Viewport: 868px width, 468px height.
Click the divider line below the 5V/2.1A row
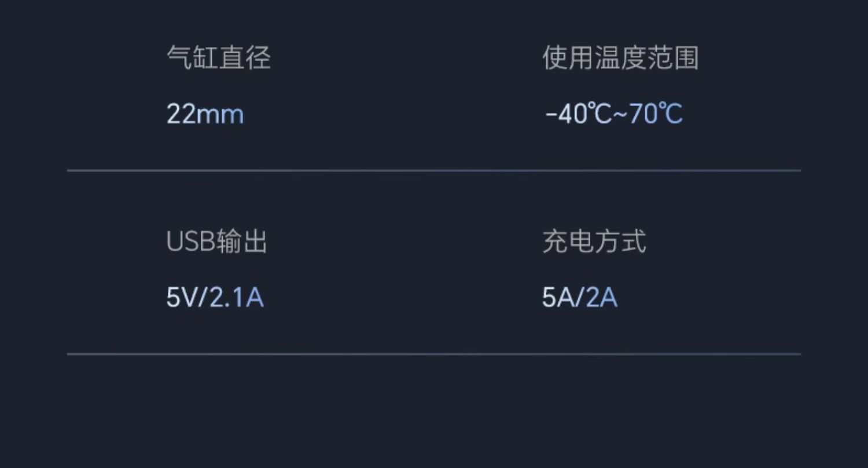click(x=434, y=354)
